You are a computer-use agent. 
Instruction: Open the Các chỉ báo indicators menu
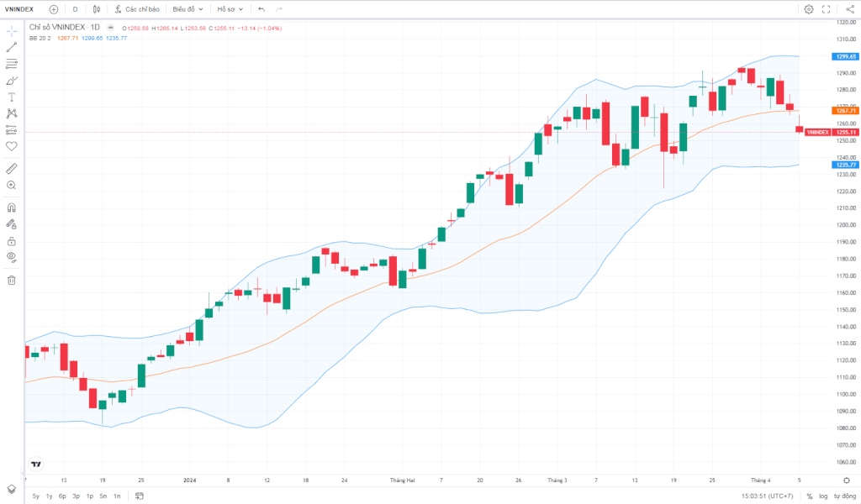pos(137,9)
